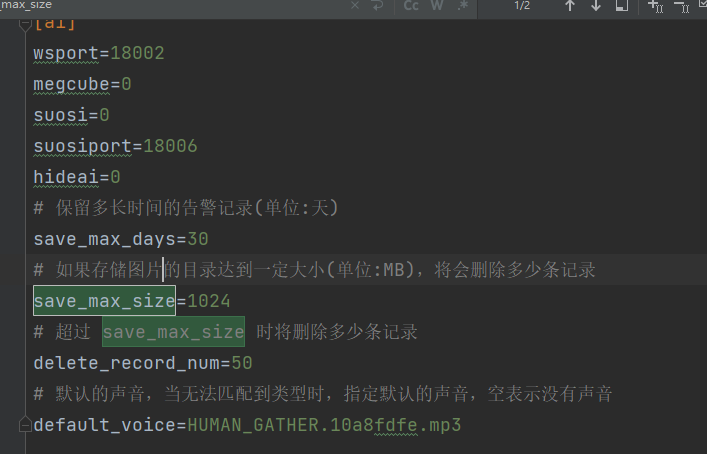The image size is (707, 454).
Task: Toggle Words (W) option in search
Action: pos(437,5)
